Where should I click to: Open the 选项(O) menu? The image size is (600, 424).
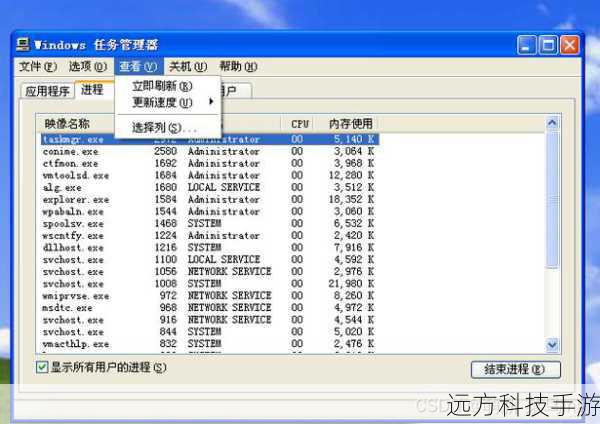coord(88,67)
